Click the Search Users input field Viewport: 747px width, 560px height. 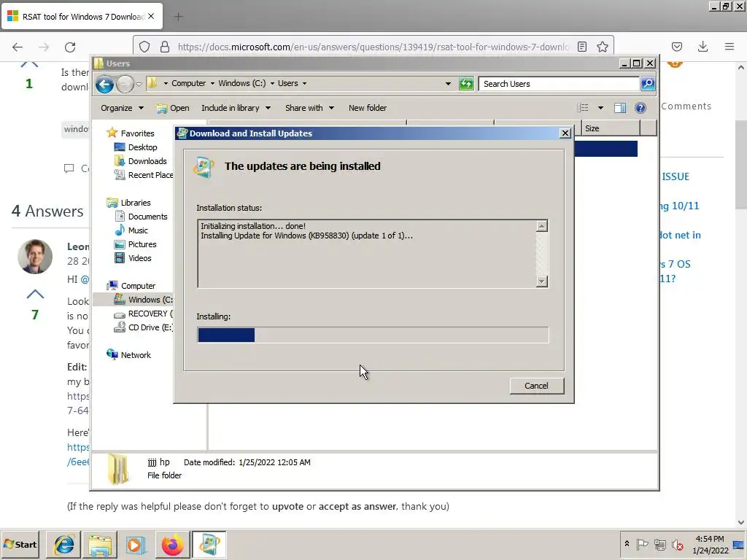pyautogui.click(x=559, y=84)
